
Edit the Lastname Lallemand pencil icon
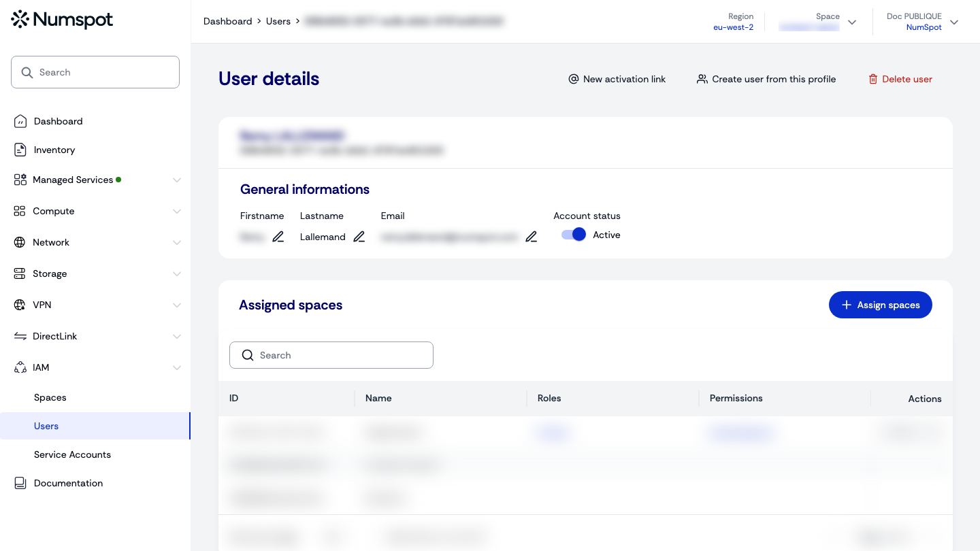click(x=359, y=237)
